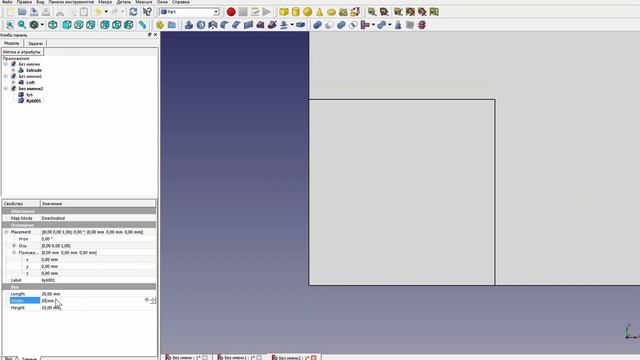This screenshot has width=640, height=360.
Task: Select the measure distance ruler tool
Action: [x=142, y=25]
